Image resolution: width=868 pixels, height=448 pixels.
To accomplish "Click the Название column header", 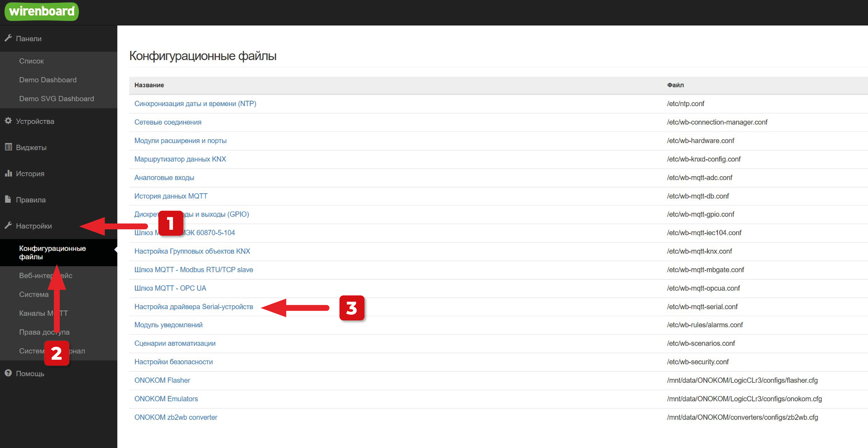I will pos(149,85).
